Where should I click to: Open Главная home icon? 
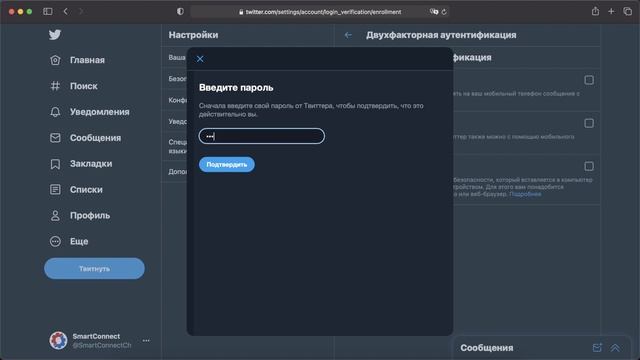(55, 60)
